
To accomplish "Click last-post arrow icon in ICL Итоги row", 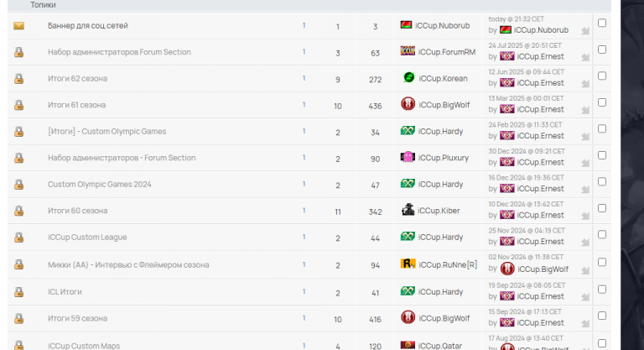I will tap(585, 297).
